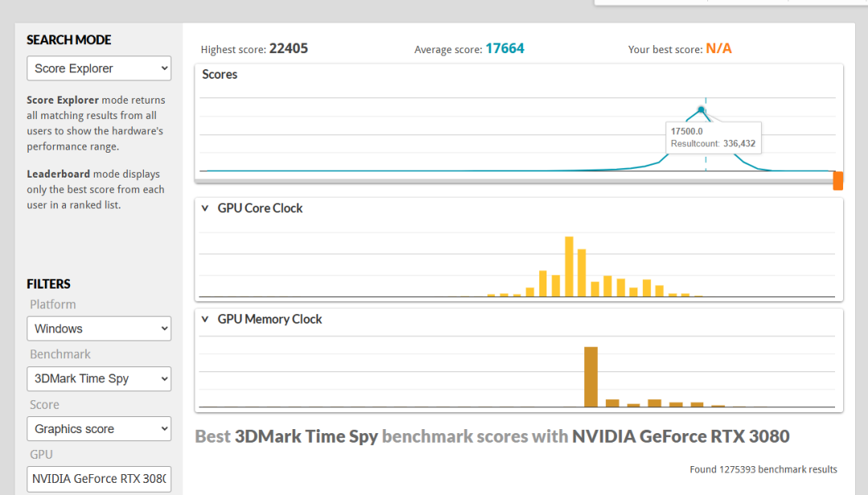Open the Search Mode Score Explorer dropdown
868x495 pixels.
coord(99,68)
